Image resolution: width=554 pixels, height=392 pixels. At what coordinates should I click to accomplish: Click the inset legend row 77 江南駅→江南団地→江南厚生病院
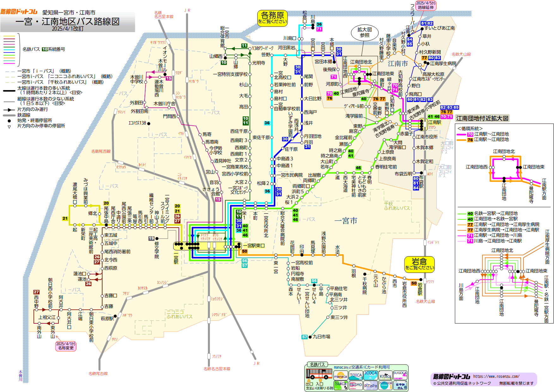tap(499, 224)
